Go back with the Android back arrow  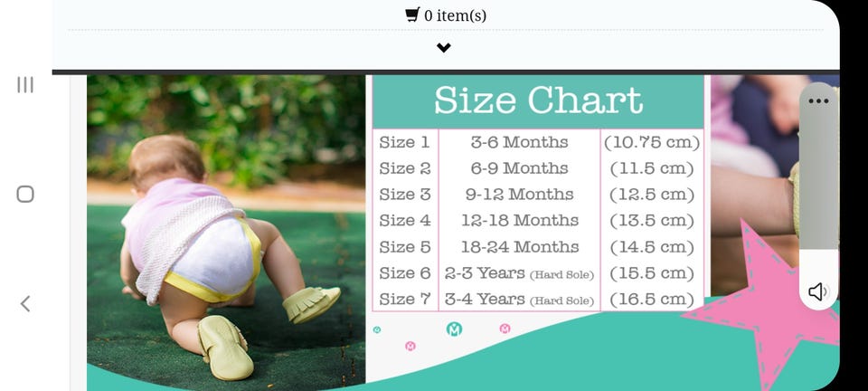point(25,303)
